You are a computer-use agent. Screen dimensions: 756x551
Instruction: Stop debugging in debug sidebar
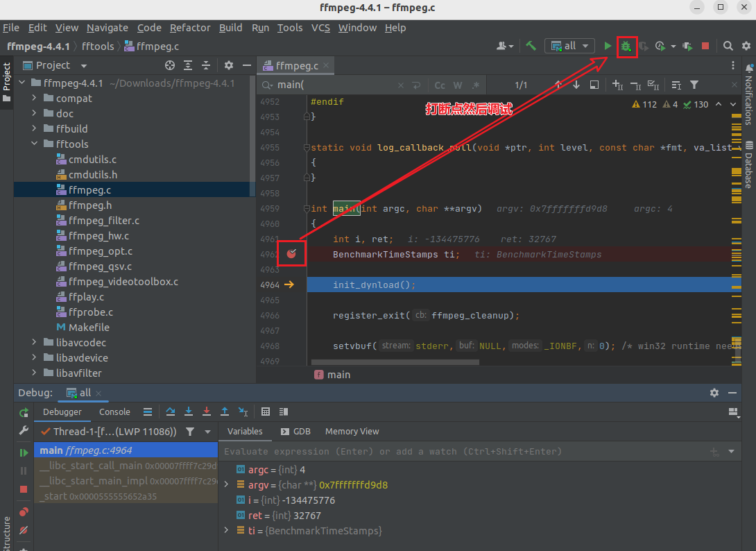[23, 489]
